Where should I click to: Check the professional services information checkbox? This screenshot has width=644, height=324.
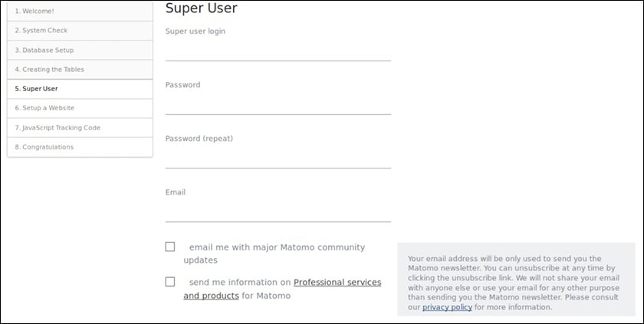pos(170,282)
